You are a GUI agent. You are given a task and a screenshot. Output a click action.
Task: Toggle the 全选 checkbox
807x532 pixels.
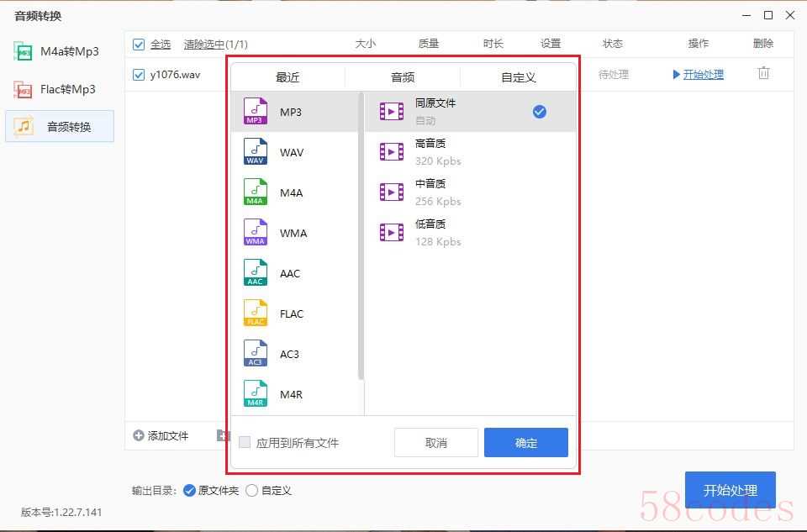coord(139,44)
